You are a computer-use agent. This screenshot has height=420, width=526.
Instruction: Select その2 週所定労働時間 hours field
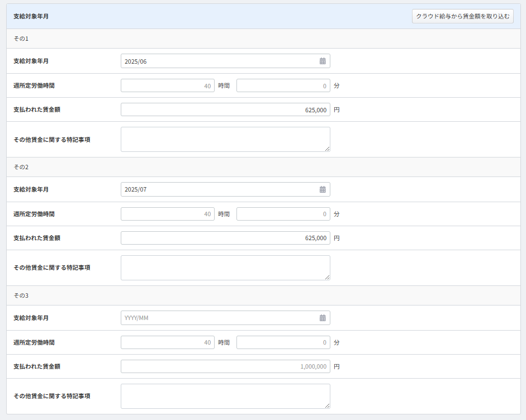[167, 214]
